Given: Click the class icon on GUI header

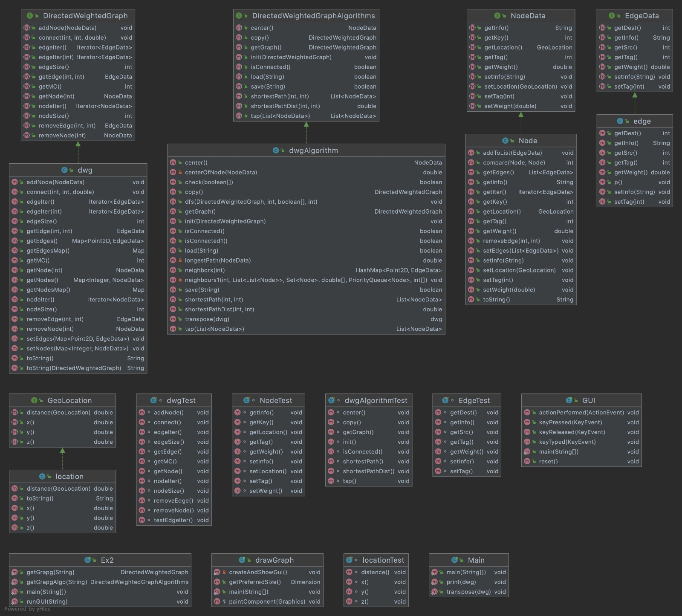Looking at the screenshot, I should pyautogui.click(x=569, y=400).
